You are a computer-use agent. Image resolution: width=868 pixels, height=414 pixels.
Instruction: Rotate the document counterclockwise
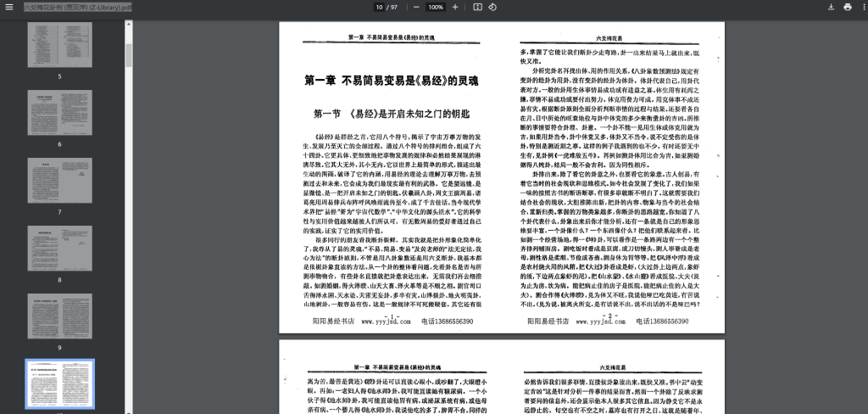click(x=492, y=7)
